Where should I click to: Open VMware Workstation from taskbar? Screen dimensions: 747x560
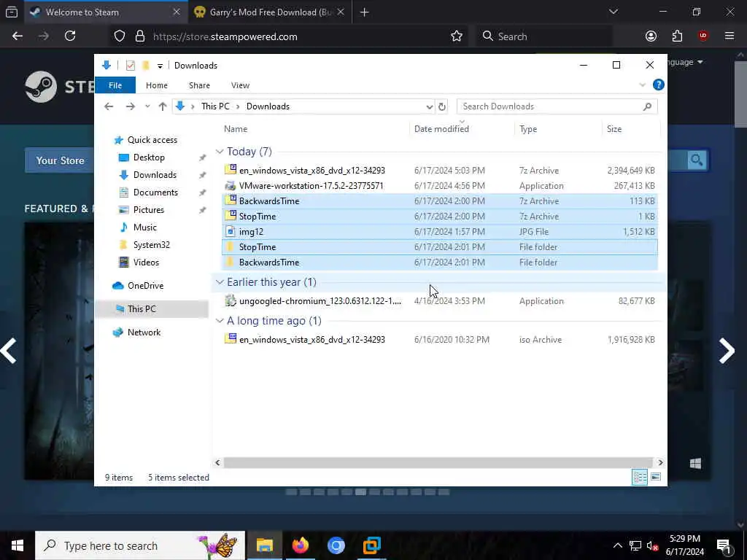click(x=371, y=545)
